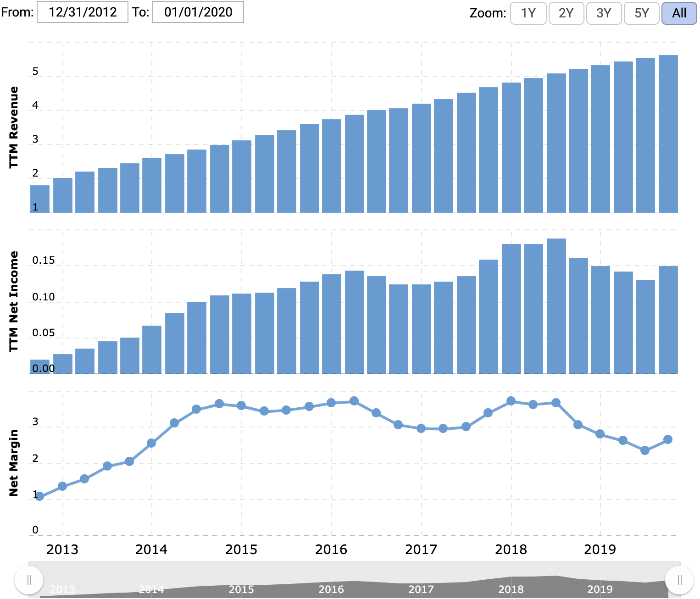This screenshot has height=599, width=700.
Task: Click the tallest TTM Net Income bar
Action: [x=556, y=306]
